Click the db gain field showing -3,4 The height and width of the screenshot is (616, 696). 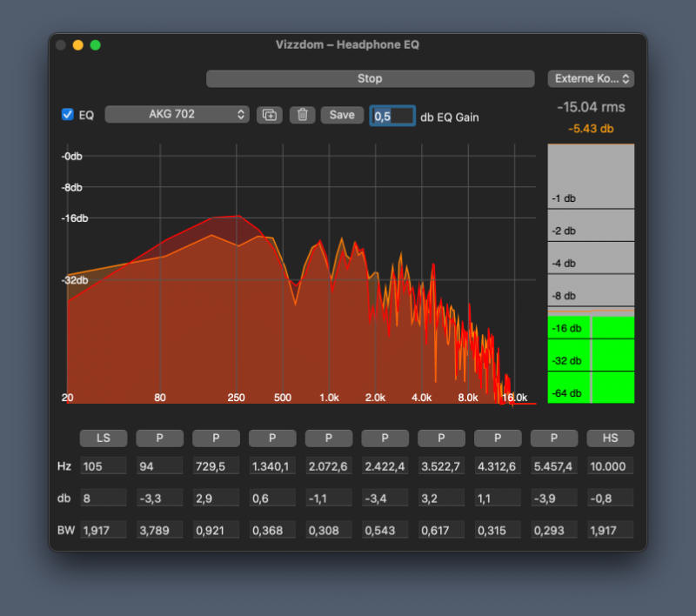(385, 498)
